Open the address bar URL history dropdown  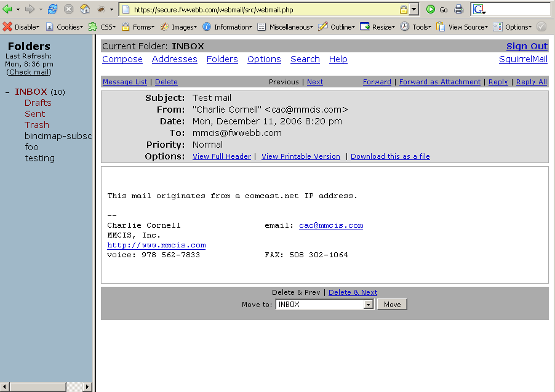click(414, 9)
